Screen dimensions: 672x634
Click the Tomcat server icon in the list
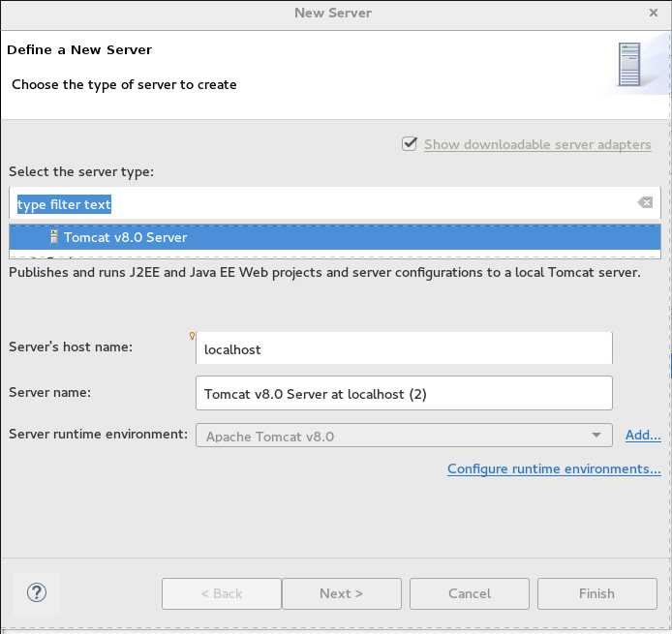[x=53, y=236]
